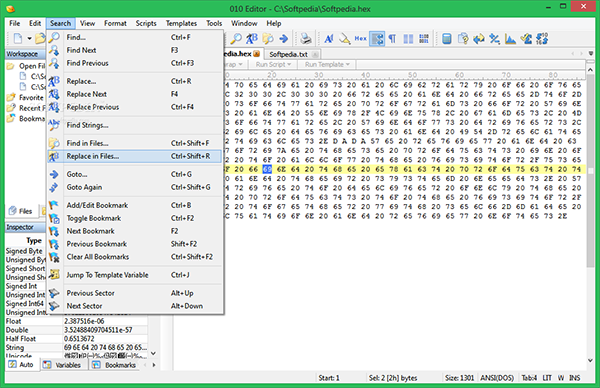
Task: Open the tab list dropdown arrow
Action: pos(590,54)
